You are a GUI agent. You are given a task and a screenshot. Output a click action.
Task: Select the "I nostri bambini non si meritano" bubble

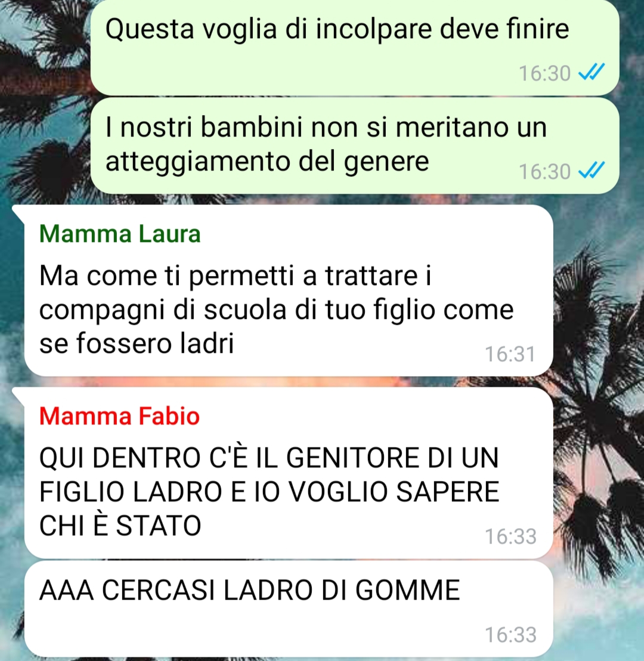point(355,146)
